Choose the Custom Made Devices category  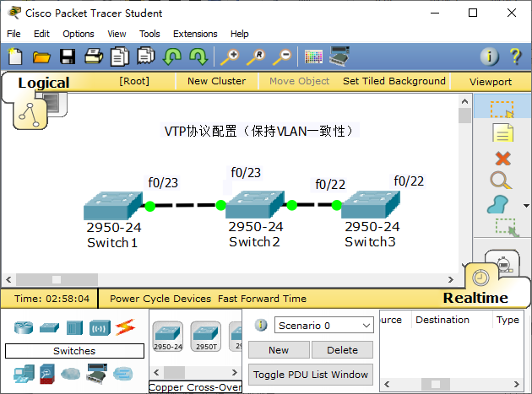click(x=97, y=374)
